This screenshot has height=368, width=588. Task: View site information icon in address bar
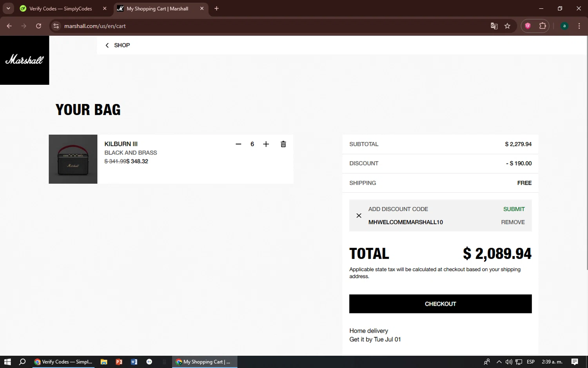[x=56, y=26]
